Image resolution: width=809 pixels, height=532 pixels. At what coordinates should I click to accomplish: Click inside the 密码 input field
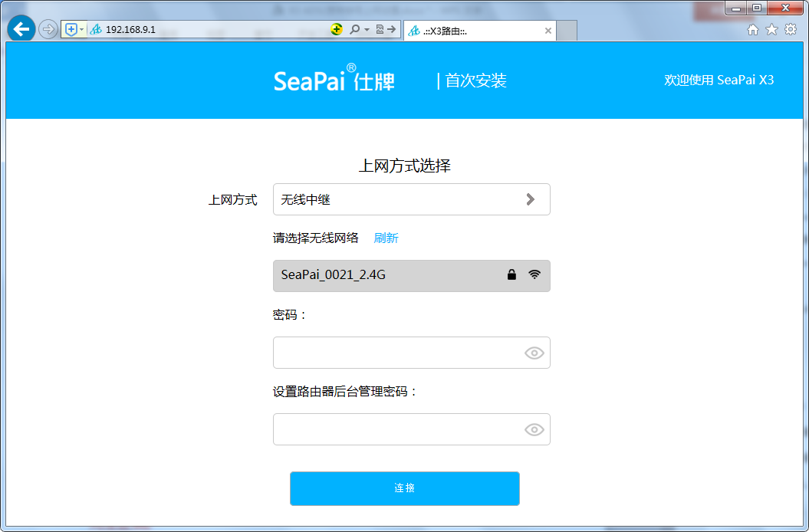pos(399,353)
